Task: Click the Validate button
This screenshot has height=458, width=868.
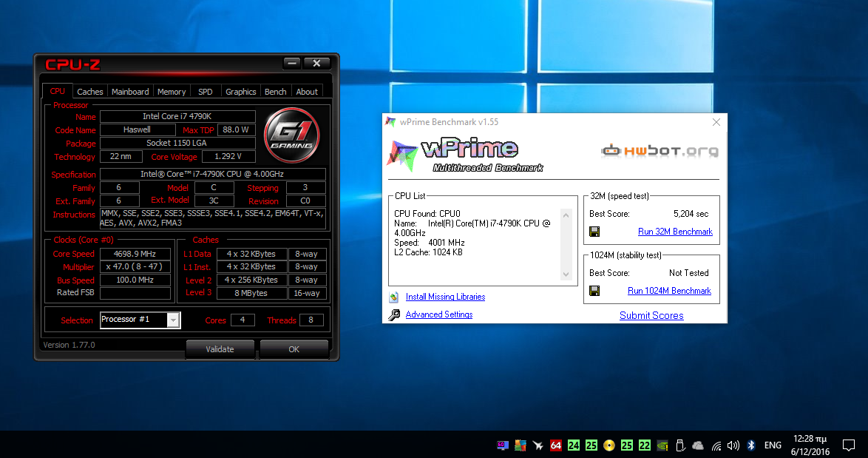Action: (x=220, y=349)
